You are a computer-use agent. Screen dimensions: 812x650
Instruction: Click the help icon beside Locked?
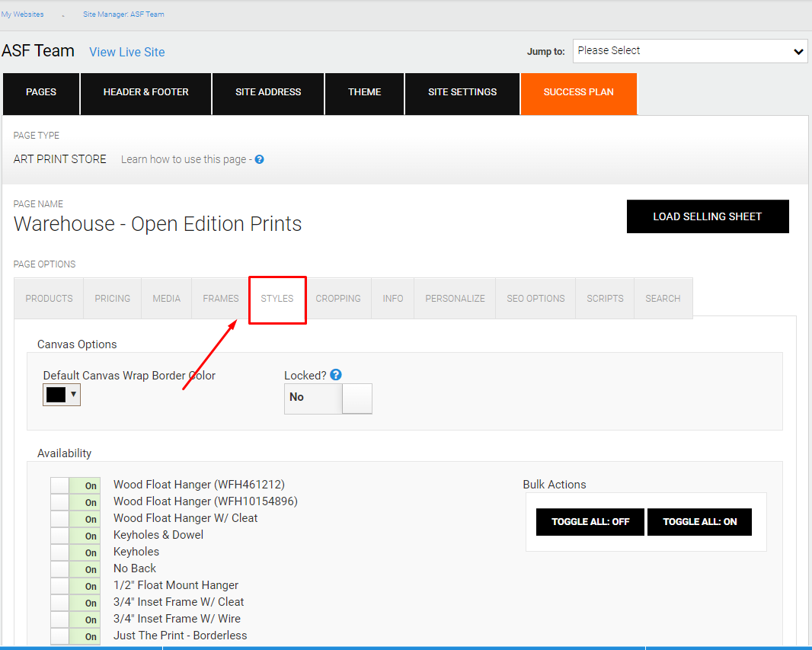(x=336, y=375)
